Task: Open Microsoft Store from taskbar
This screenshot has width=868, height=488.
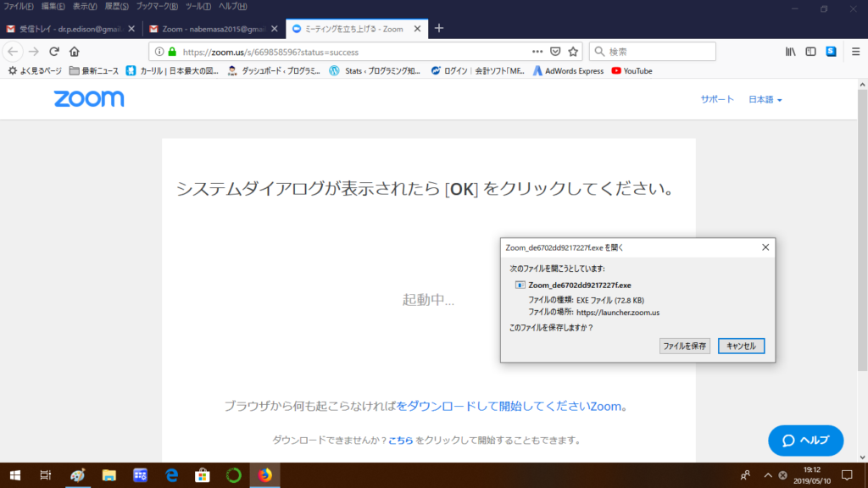Action: click(x=203, y=475)
